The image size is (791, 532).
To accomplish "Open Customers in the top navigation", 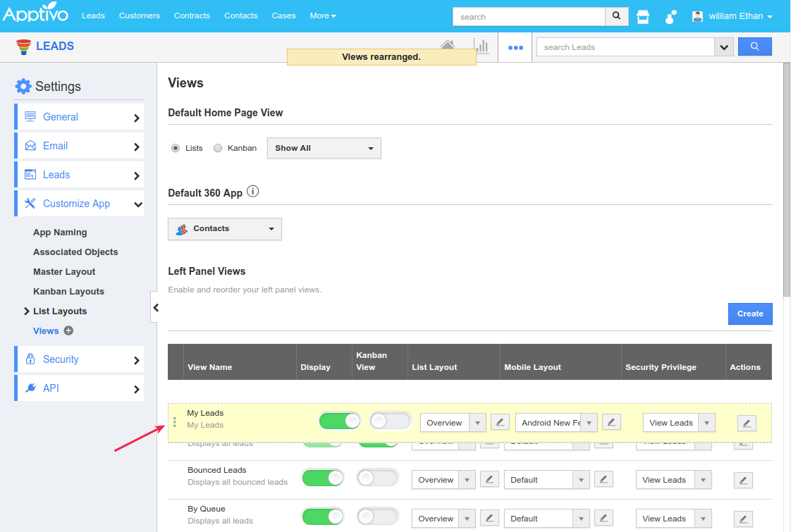I will (x=139, y=16).
